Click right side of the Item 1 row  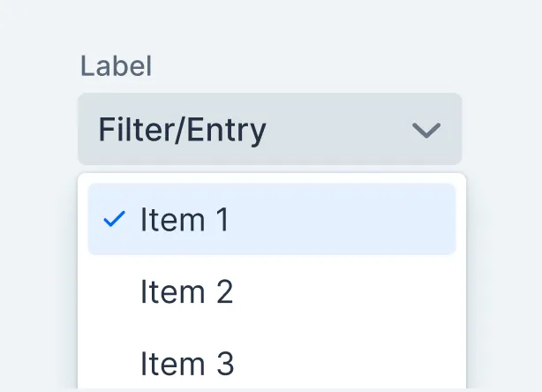[388, 219]
